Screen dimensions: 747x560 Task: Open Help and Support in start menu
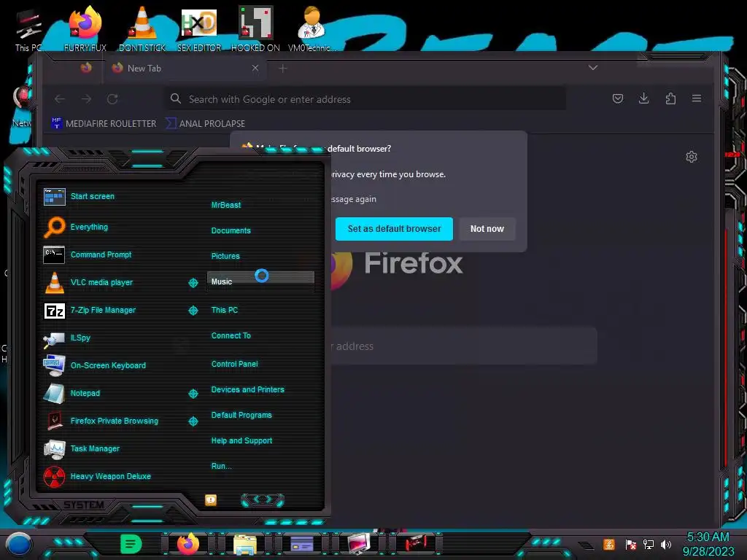(241, 441)
